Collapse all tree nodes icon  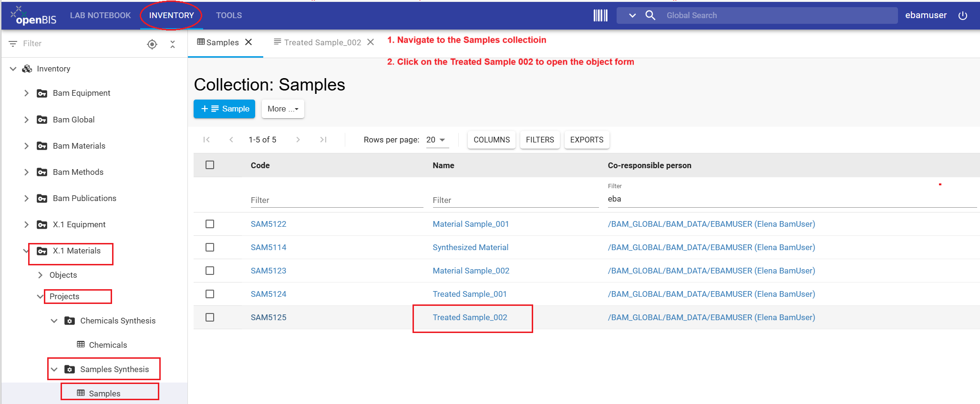[x=173, y=44]
